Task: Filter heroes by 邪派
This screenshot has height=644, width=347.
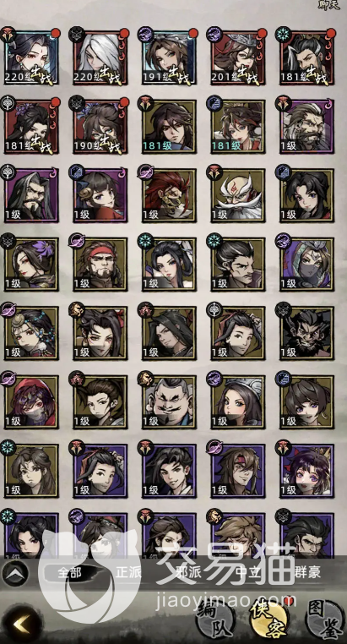Action: point(188,573)
